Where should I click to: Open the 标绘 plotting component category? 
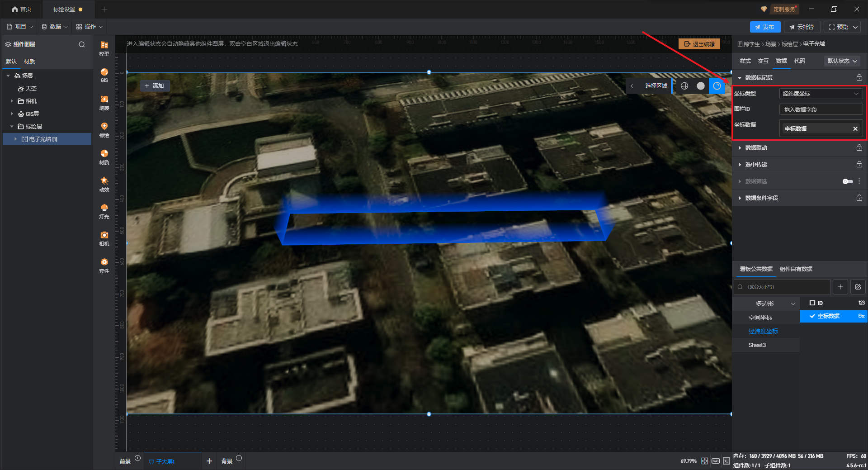[x=104, y=130]
